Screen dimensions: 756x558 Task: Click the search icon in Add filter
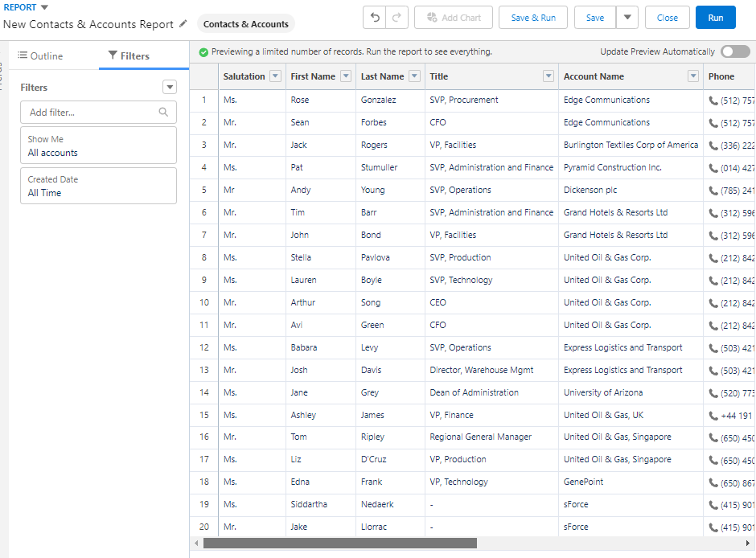point(163,112)
